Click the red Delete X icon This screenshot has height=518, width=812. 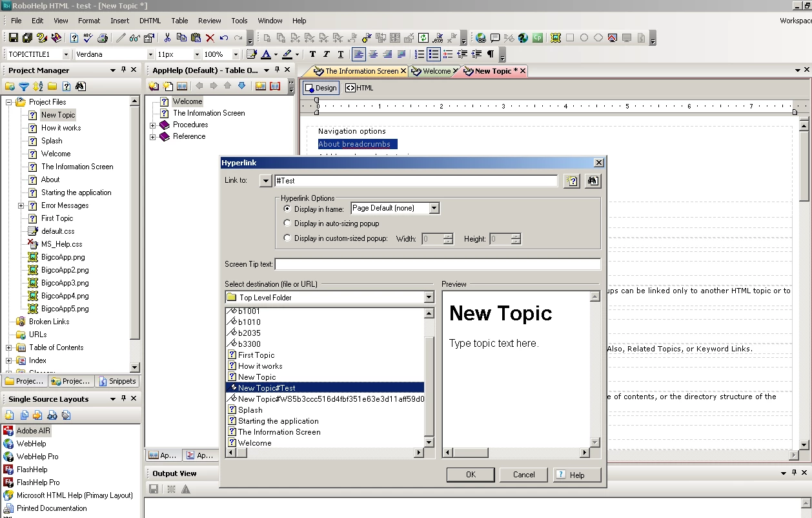(210, 38)
